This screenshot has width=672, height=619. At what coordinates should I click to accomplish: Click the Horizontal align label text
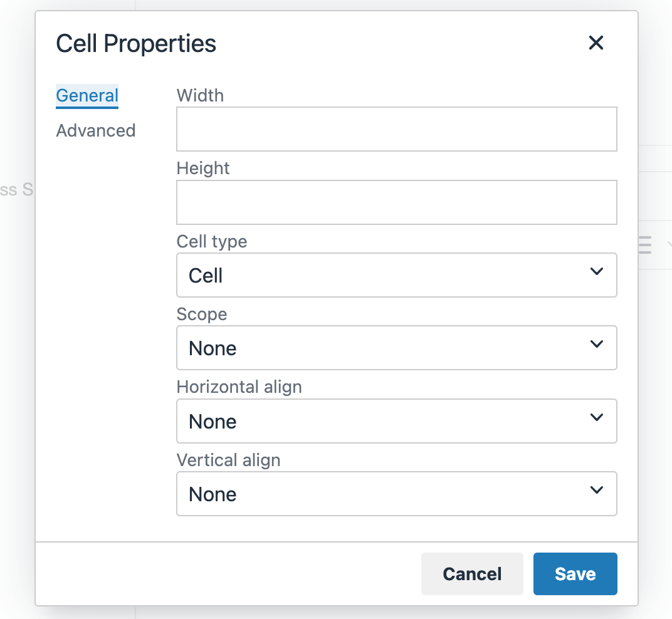click(x=239, y=387)
